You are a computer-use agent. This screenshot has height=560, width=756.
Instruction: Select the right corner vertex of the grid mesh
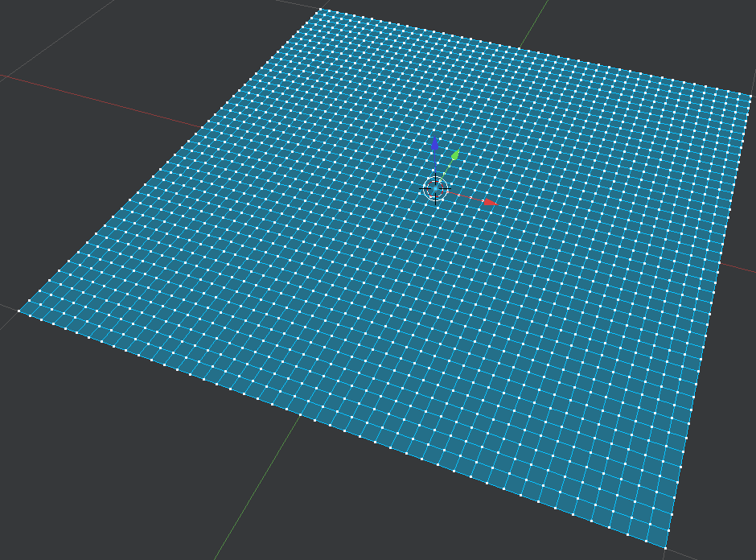pos(752,95)
